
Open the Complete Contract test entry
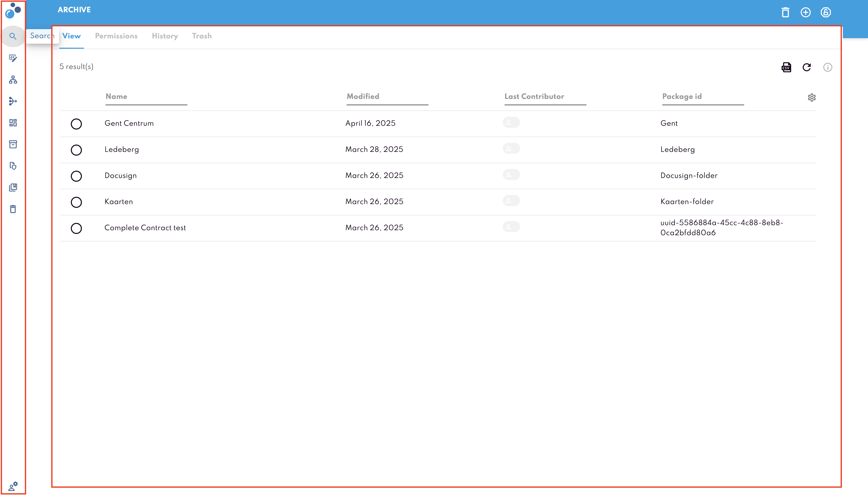point(145,228)
